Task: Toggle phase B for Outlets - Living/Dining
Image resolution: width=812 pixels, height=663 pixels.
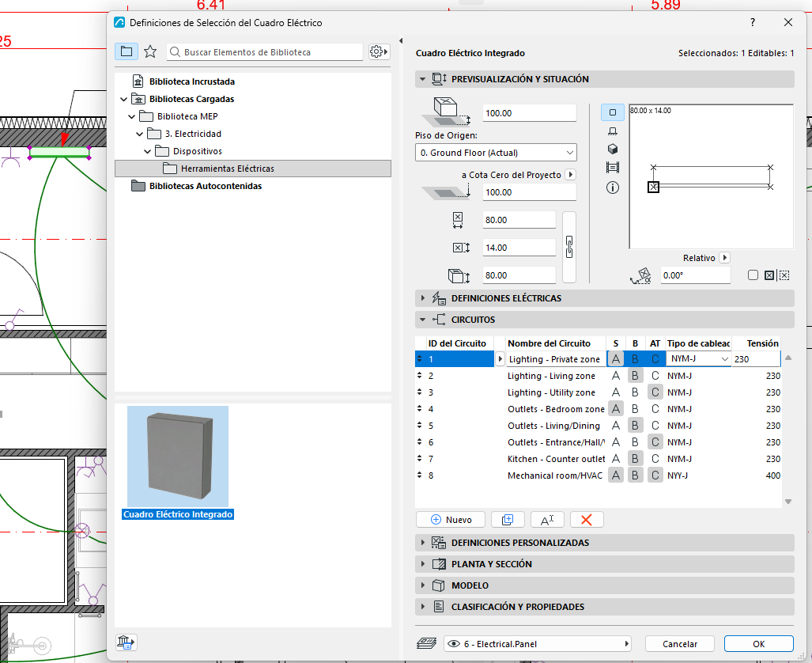Action: (x=635, y=426)
